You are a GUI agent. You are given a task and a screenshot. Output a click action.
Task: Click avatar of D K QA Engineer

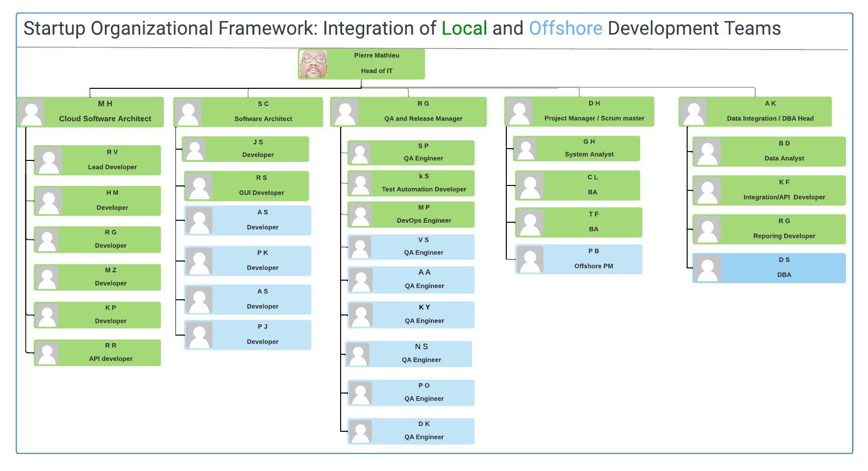coord(361,431)
